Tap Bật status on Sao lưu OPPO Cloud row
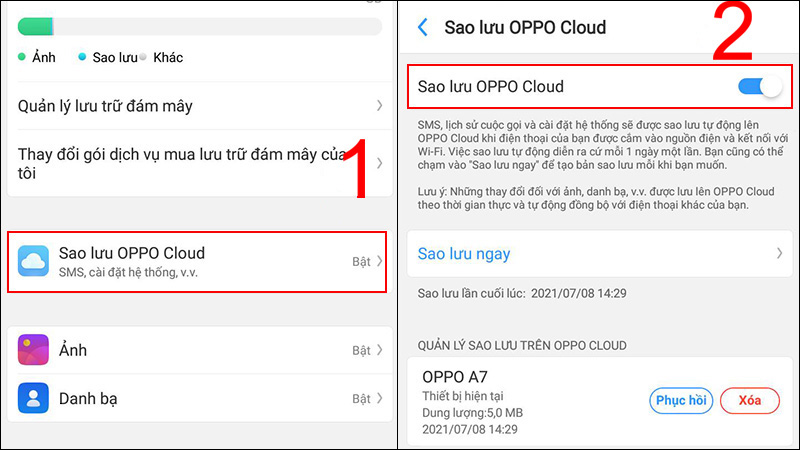The height and width of the screenshot is (450, 800). click(x=361, y=262)
